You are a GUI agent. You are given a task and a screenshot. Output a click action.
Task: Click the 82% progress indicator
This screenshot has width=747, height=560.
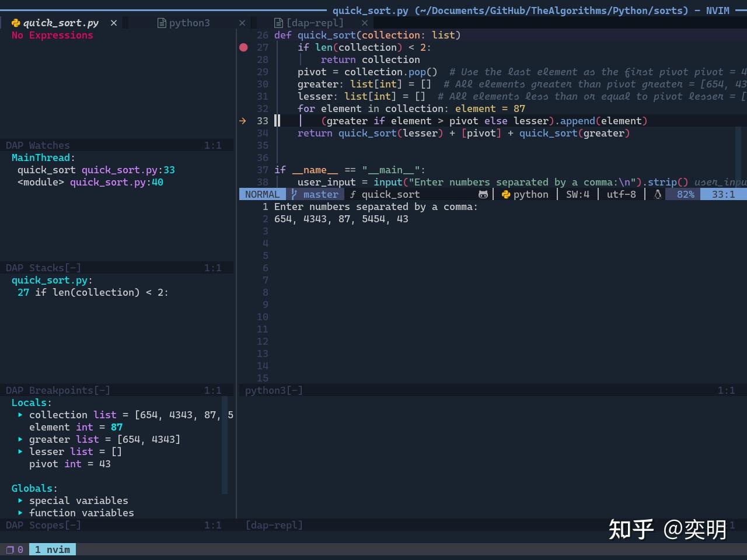(686, 194)
